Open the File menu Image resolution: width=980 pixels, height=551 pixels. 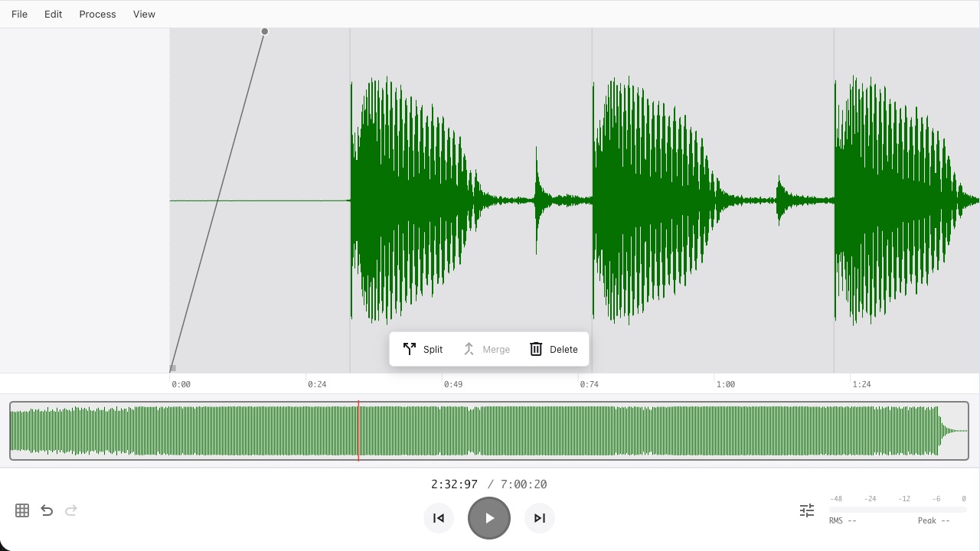point(19,14)
